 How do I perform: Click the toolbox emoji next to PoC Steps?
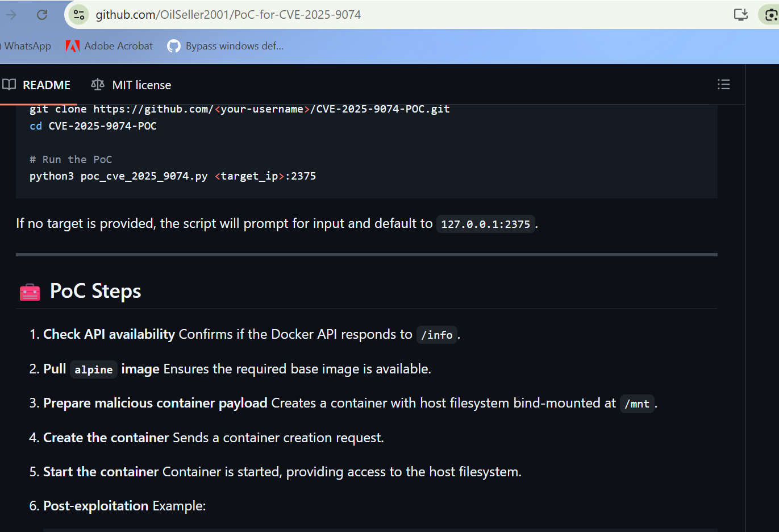pos(30,292)
